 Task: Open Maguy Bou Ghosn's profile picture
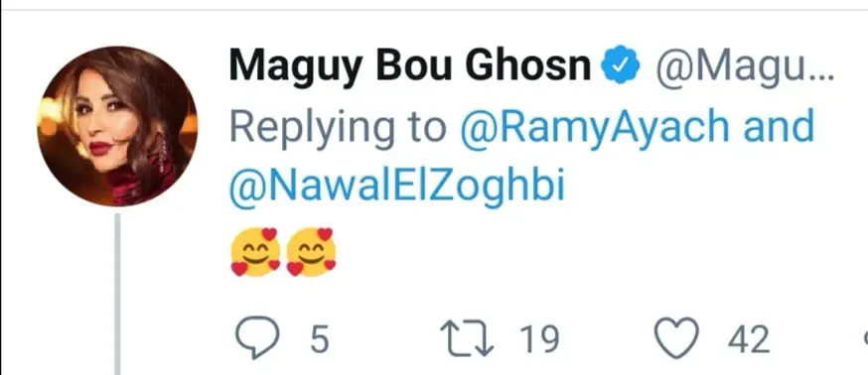point(117,126)
